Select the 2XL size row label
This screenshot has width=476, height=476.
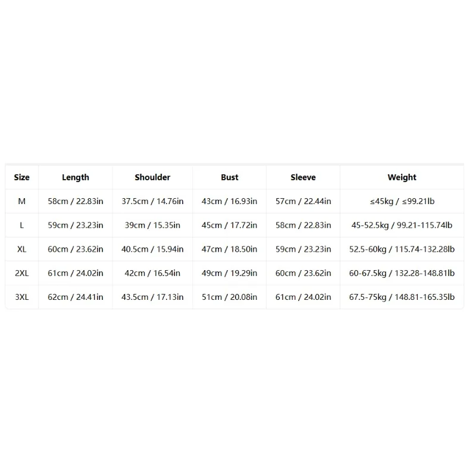pos(22,273)
